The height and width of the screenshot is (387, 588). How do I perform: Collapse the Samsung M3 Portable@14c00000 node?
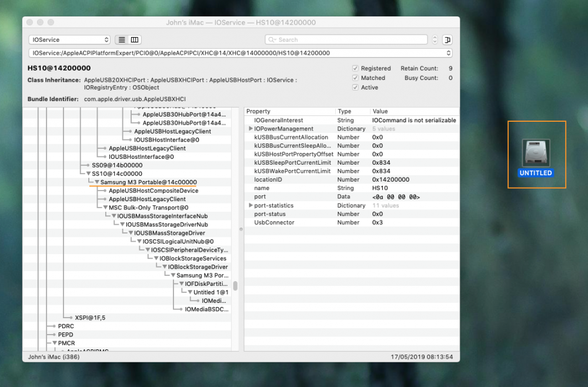(97, 182)
